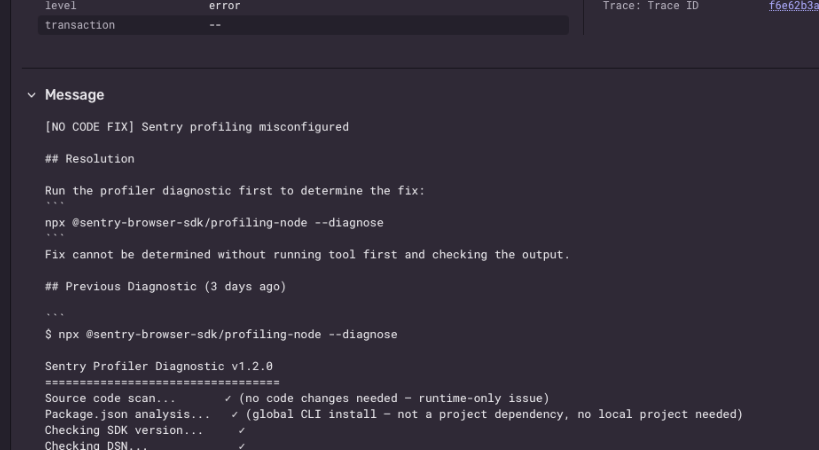Select the Message section heading
The width and height of the screenshot is (819, 450).
(74, 95)
